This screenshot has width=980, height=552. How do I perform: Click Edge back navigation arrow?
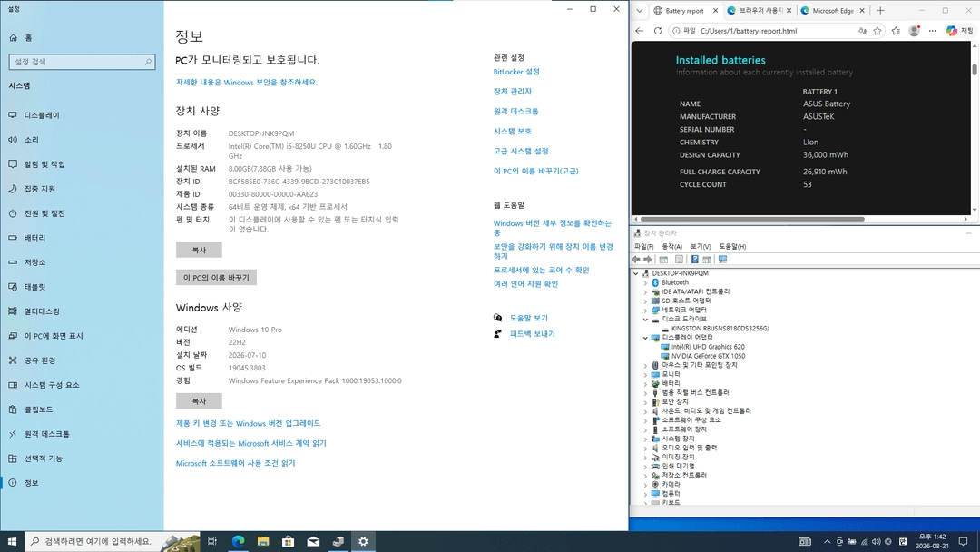(640, 31)
